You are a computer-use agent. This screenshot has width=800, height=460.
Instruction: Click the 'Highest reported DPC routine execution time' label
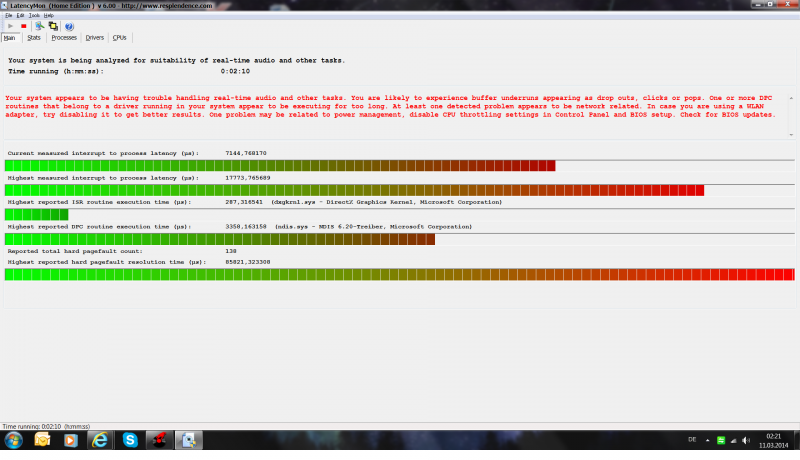[99, 226]
